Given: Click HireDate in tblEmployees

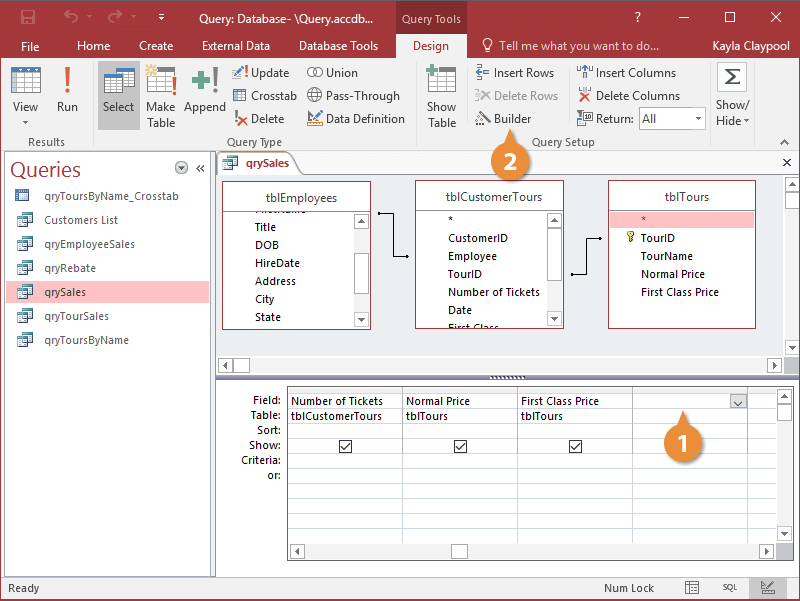Looking at the screenshot, I should [277, 263].
